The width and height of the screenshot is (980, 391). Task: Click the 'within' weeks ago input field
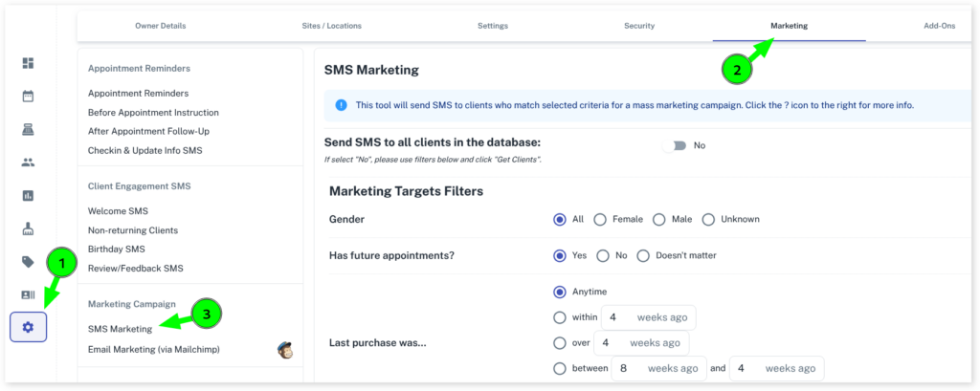[647, 317]
